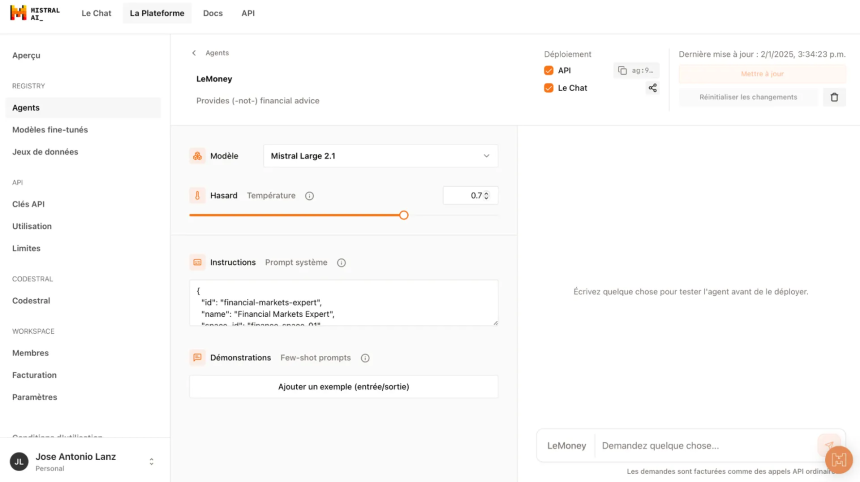Click Réinitialiser les changements button
The width and height of the screenshot is (860, 482).
(x=748, y=97)
